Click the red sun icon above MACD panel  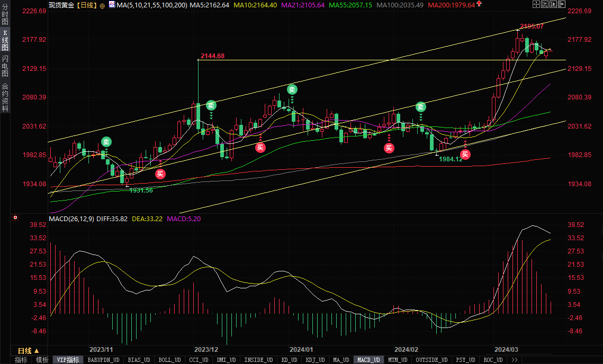pos(15,217)
